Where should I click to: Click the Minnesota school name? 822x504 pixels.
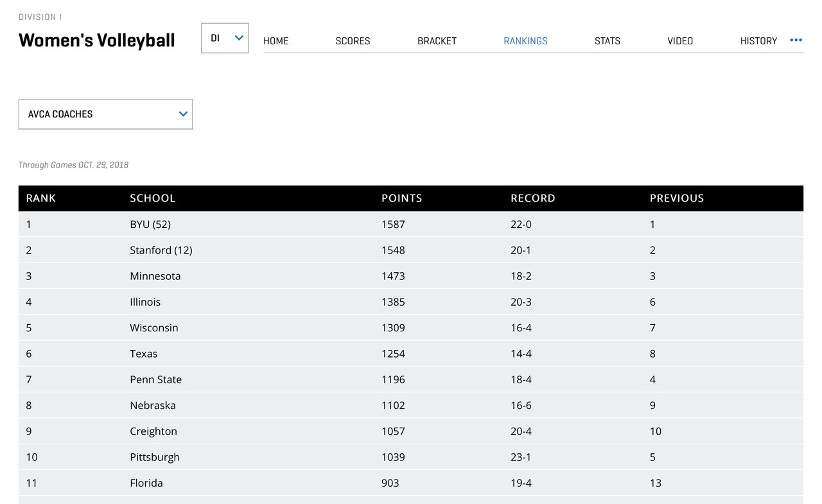(155, 276)
